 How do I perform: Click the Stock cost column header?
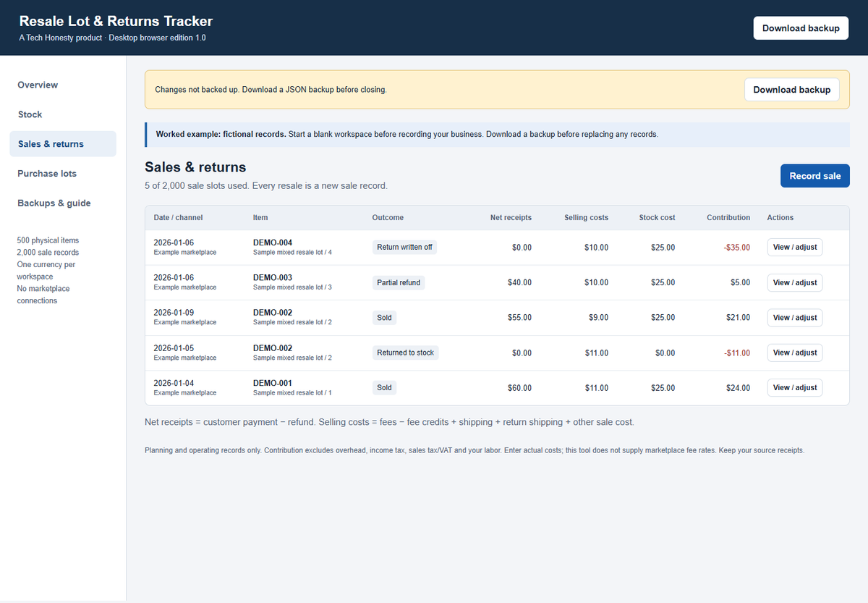(658, 217)
